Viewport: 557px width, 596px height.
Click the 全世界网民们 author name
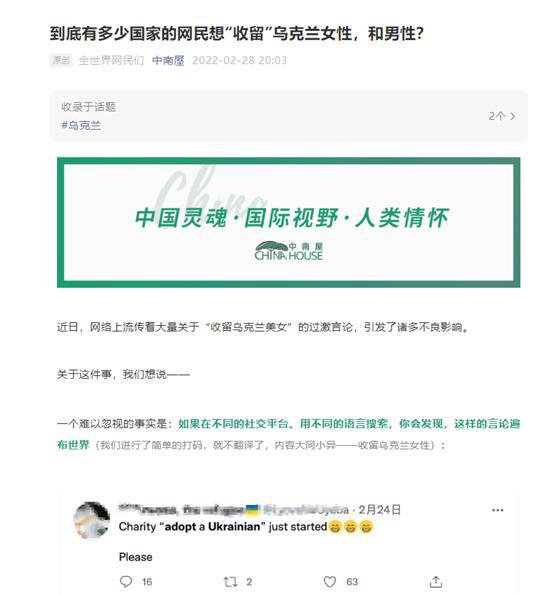(111, 60)
